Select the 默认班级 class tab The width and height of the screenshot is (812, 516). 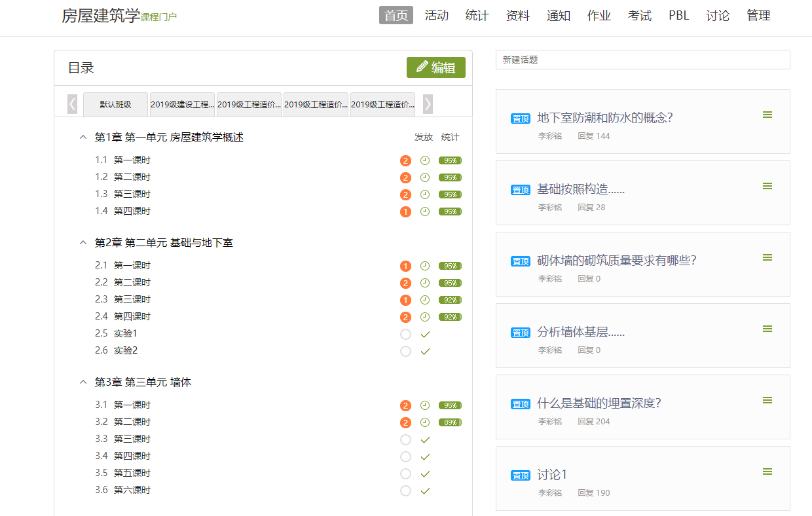pos(115,105)
